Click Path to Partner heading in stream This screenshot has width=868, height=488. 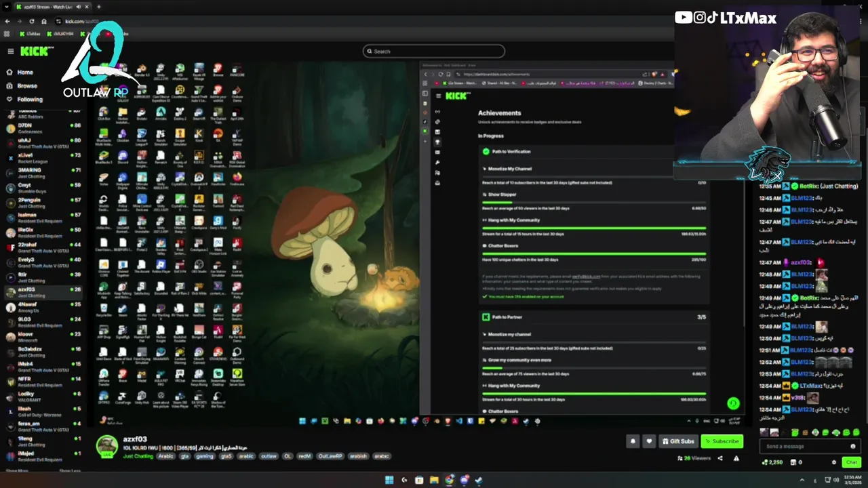tap(507, 317)
